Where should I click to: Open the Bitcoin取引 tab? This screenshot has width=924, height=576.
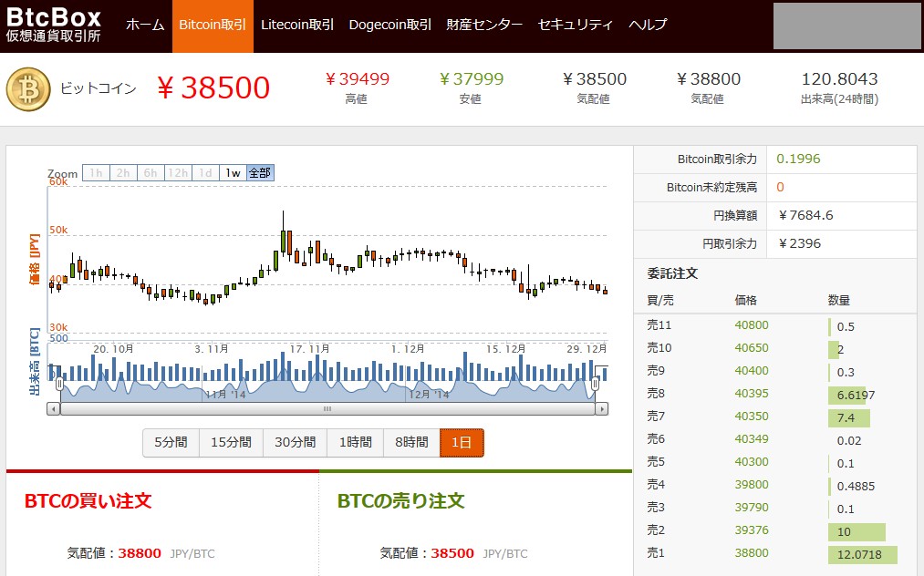(x=213, y=26)
